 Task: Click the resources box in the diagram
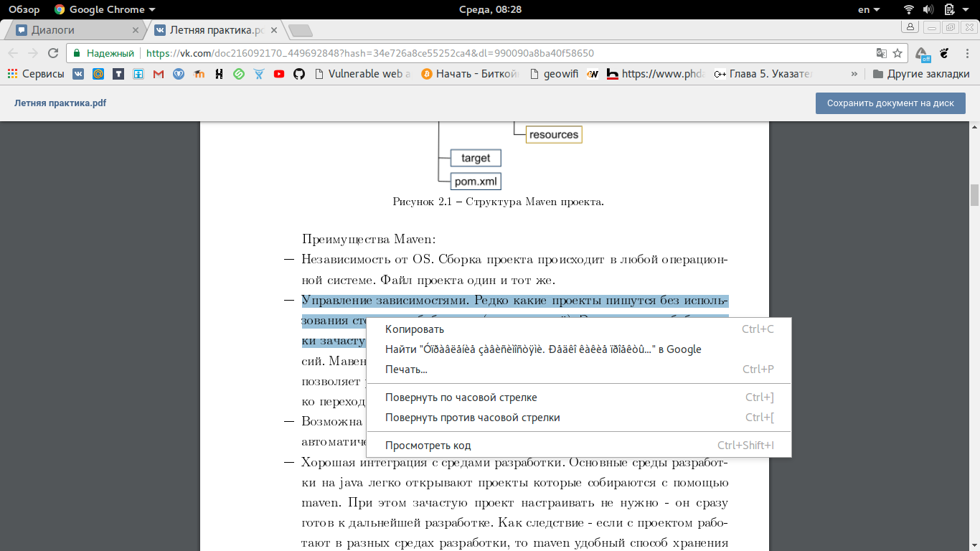tap(554, 134)
